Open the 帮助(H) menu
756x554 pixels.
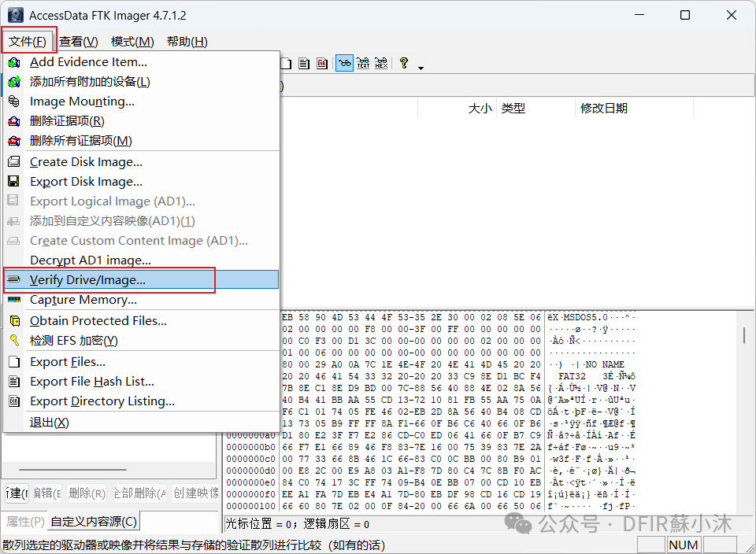187,42
